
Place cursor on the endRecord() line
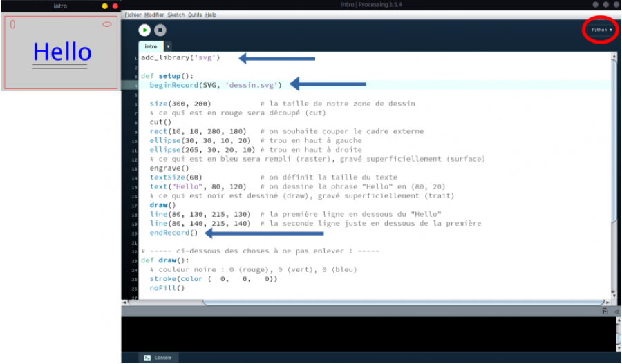coord(173,233)
